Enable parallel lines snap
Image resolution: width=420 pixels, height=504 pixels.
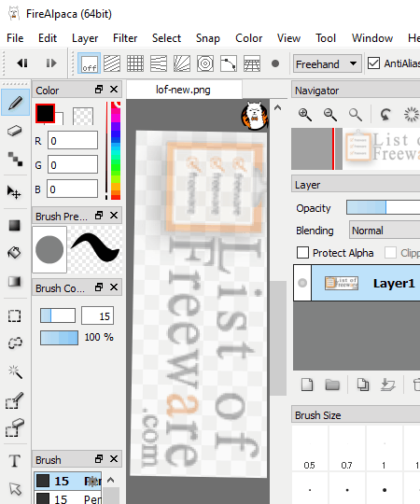click(112, 63)
